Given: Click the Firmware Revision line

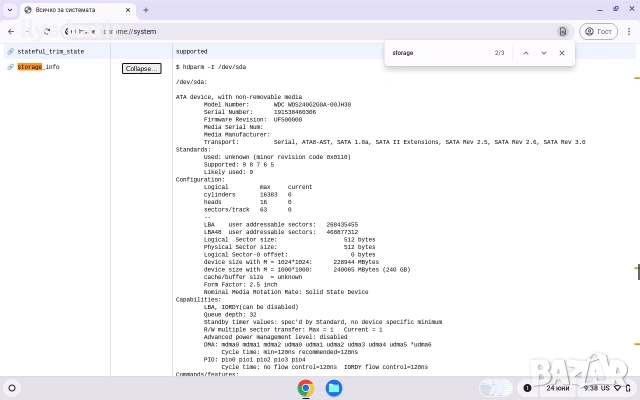Looking at the screenshot, I should [x=253, y=120].
